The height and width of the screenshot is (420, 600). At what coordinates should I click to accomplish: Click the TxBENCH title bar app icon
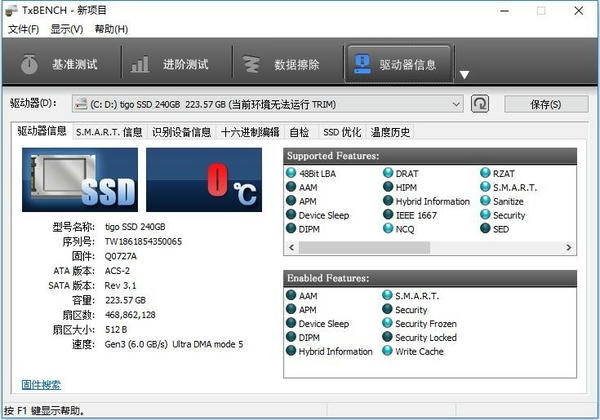click(11, 10)
